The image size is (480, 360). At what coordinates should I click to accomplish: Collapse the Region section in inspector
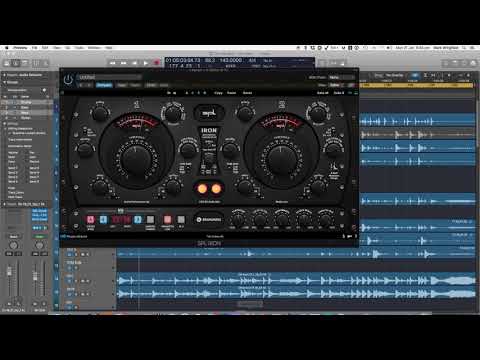4,75
